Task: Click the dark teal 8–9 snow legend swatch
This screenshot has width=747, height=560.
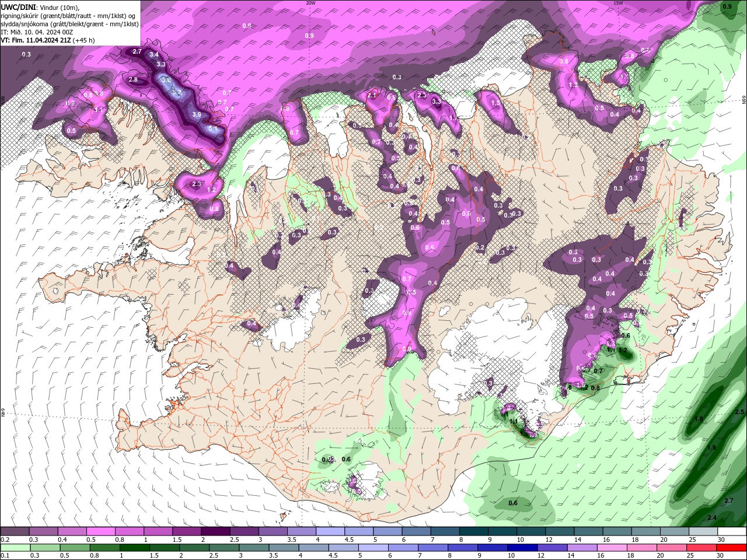Action: (x=474, y=531)
